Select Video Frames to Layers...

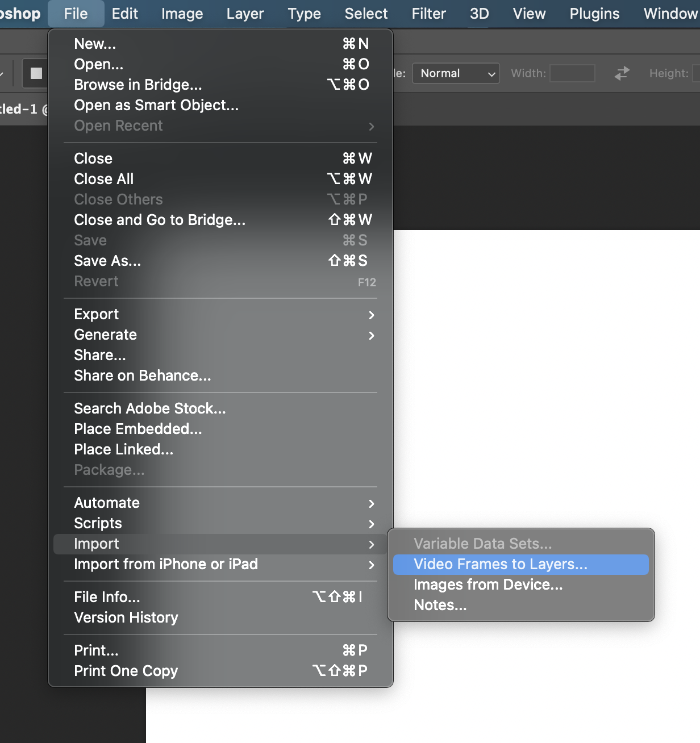pos(521,564)
